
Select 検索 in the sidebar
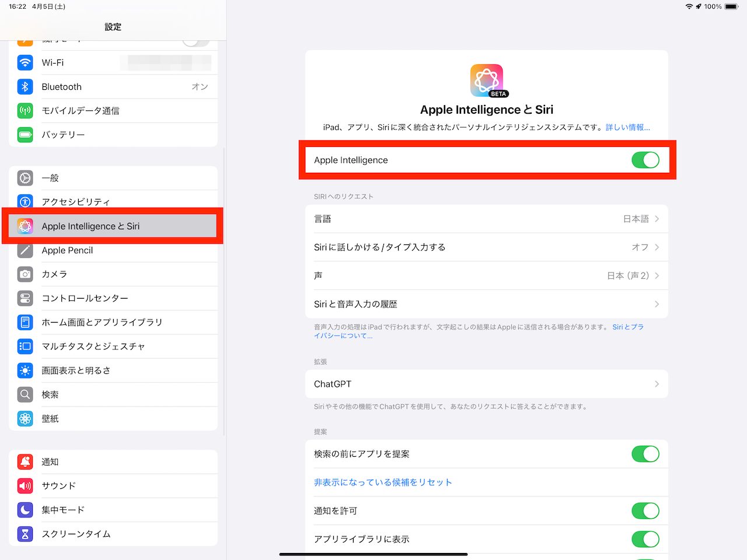[113, 394]
